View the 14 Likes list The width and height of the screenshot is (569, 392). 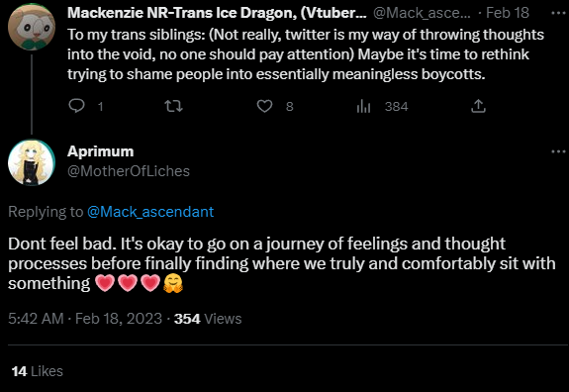(38, 371)
